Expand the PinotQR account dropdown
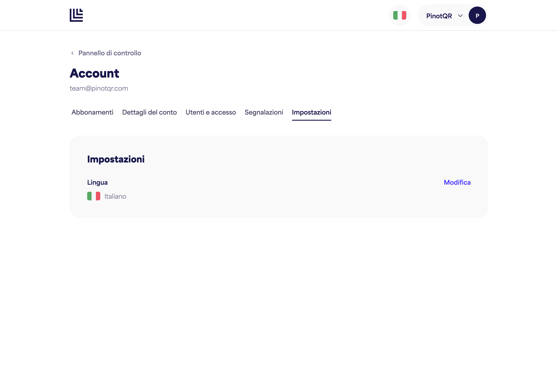The height and width of the screenshot is (392, 558). coord(453,15)
